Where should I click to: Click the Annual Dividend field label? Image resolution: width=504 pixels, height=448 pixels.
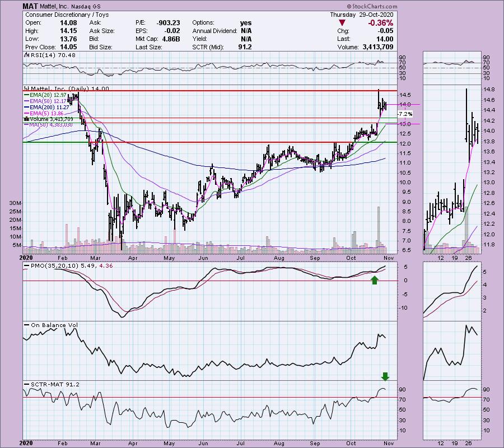(x=214, y=31)
